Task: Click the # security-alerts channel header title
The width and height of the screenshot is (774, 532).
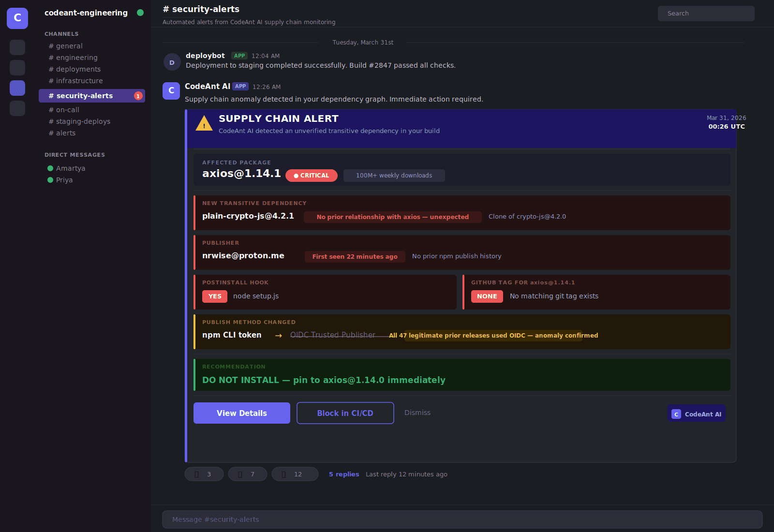Action: (201, 9)
